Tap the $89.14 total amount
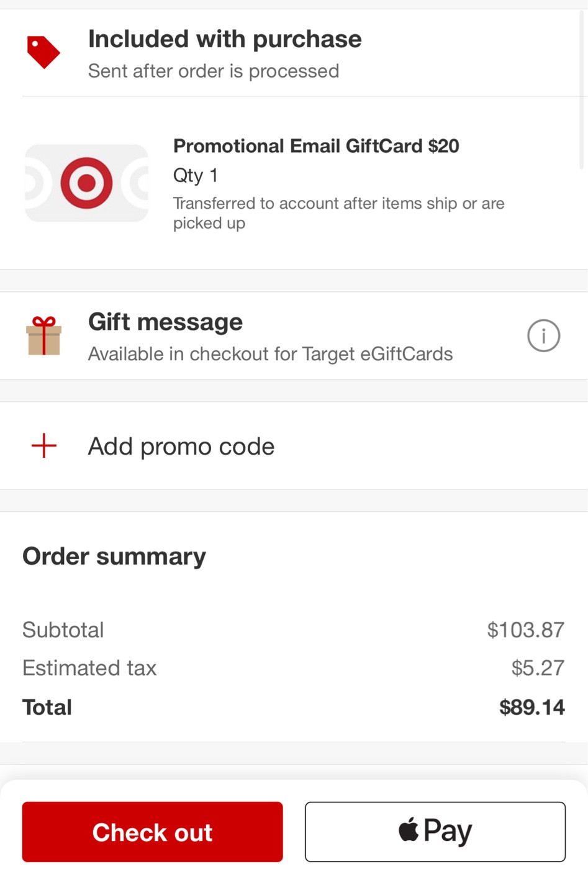 [531, 707]
